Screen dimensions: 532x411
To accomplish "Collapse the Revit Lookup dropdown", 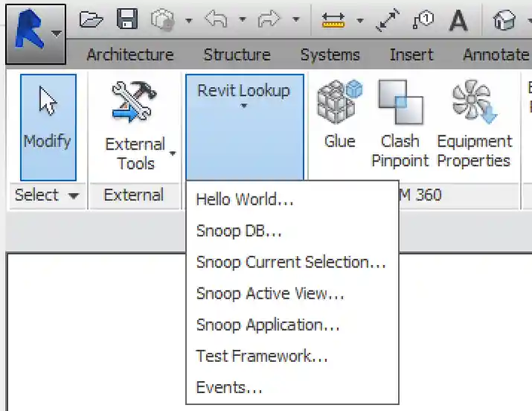I will pos(244,97).
